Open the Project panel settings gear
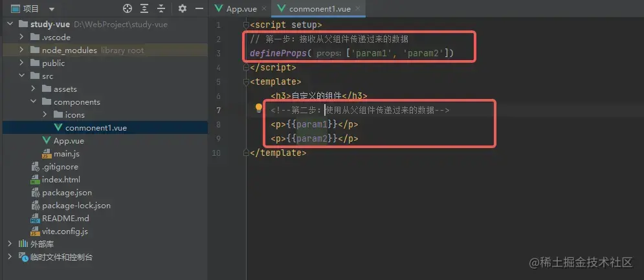The width and height of the screenshot is (644, 280). 183,8
